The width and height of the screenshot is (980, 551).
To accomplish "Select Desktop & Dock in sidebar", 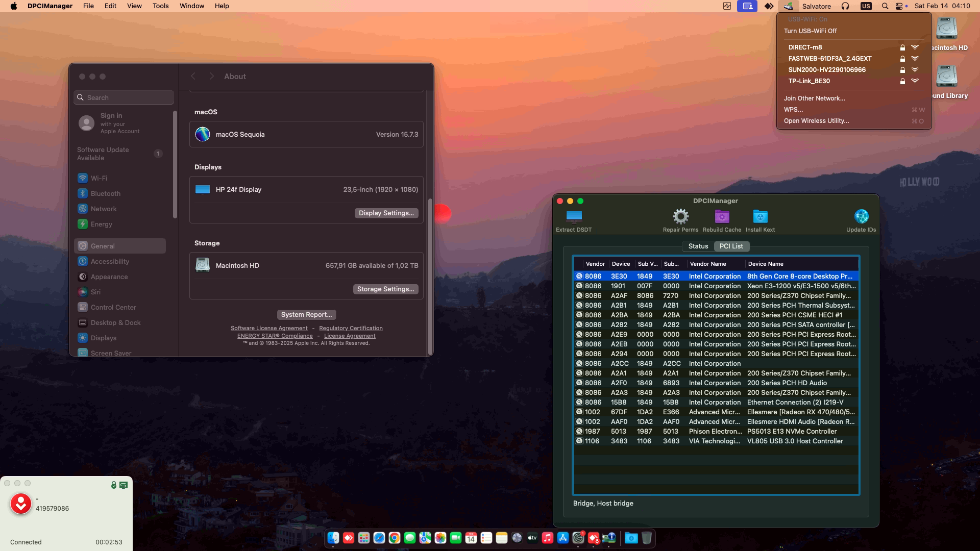I will pos(120,323).
